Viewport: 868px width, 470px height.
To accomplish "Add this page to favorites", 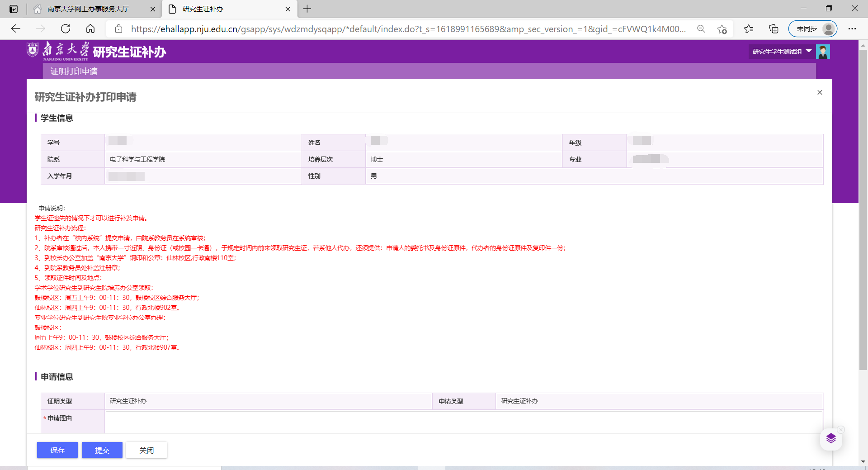I will pyautogui.click(x=722, y=29).
